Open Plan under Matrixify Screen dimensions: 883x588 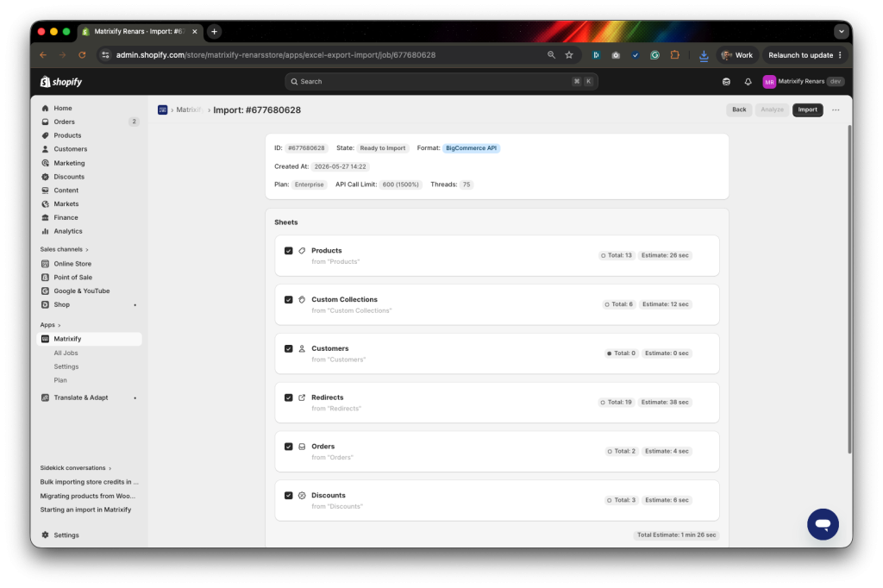pos(60,380)
